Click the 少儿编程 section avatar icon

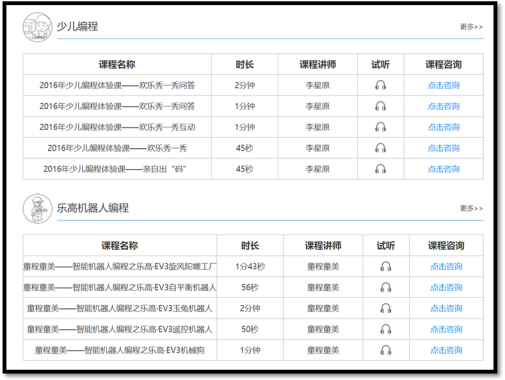point(37,27)
